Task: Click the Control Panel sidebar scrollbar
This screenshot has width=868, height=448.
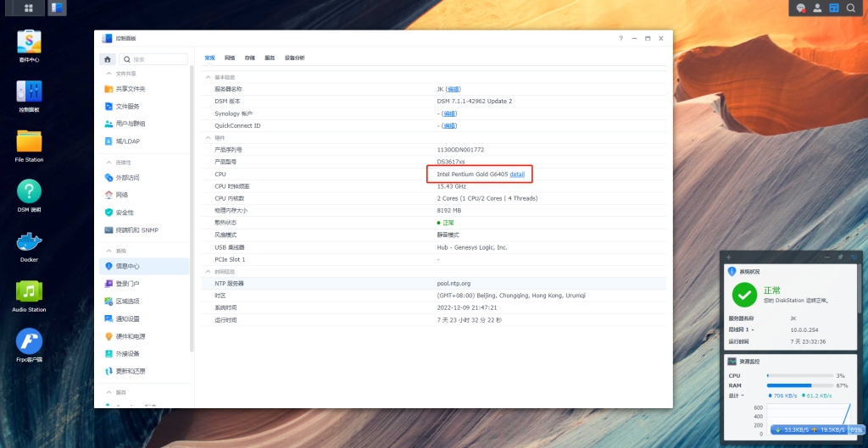Action: pyautogui.click(x=192, y=208)
